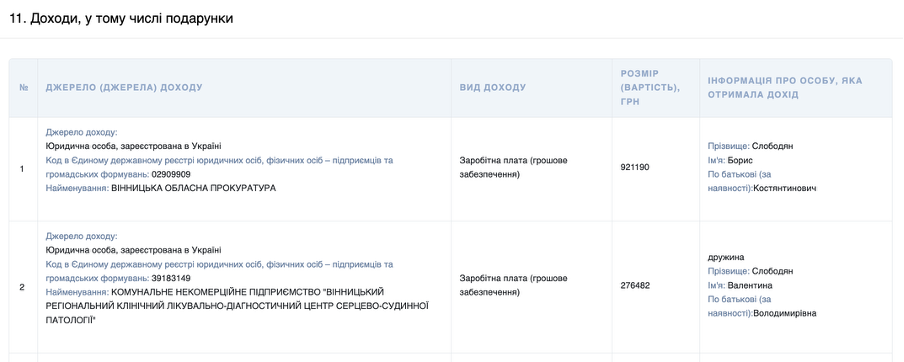Click income type 'Заробітна плата' in row 1
This screenshot has height=362, width=904.
click(x=513, y=167)
